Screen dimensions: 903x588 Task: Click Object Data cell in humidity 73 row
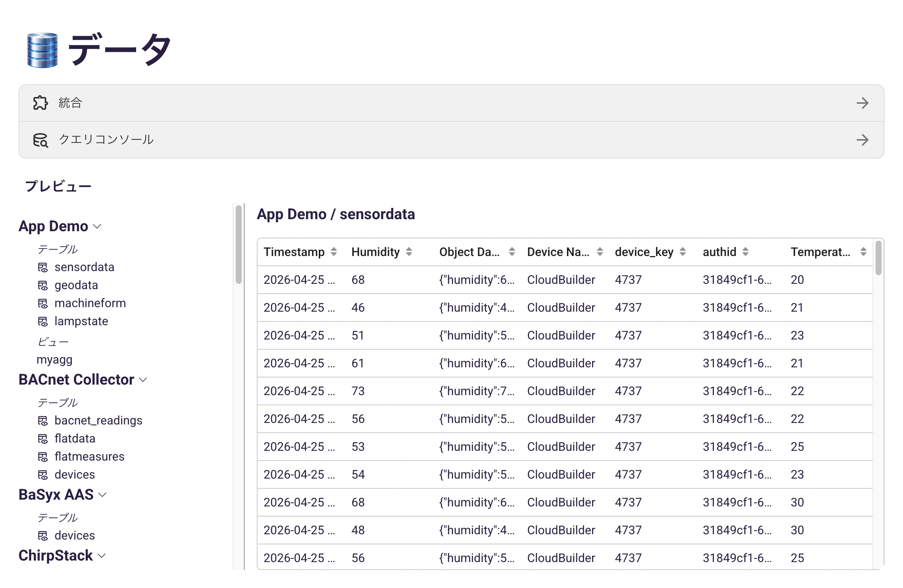pos(477,391)
